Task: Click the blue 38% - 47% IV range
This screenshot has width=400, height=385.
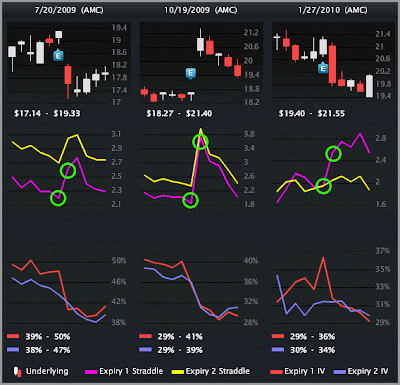Action: (48, 350)
